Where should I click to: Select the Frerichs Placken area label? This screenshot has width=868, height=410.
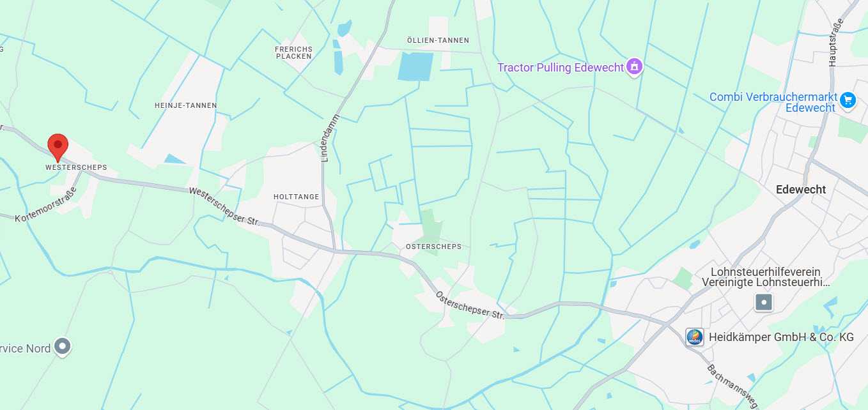pos(294,52)
